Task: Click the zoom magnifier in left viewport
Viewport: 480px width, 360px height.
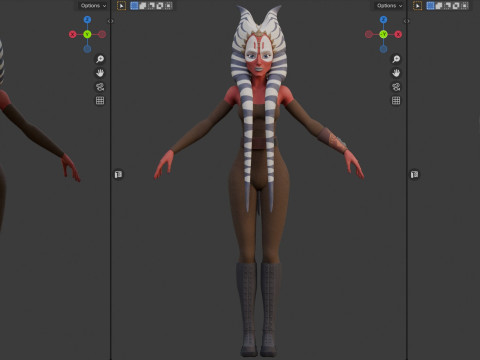Action: [100, 59]
